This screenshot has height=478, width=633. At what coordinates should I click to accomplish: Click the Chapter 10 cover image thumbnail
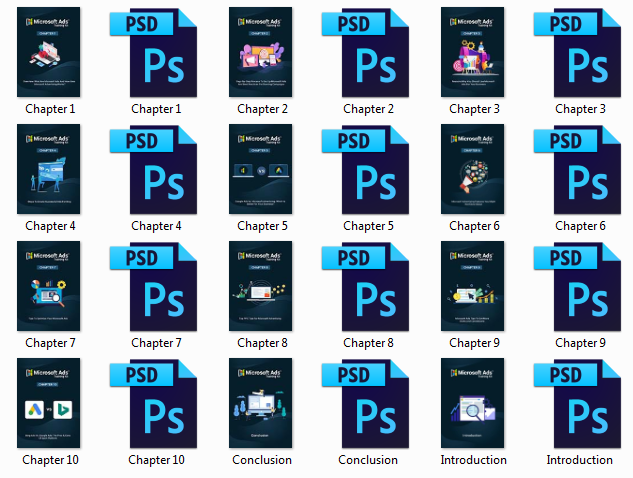click(x=48, y=403)
